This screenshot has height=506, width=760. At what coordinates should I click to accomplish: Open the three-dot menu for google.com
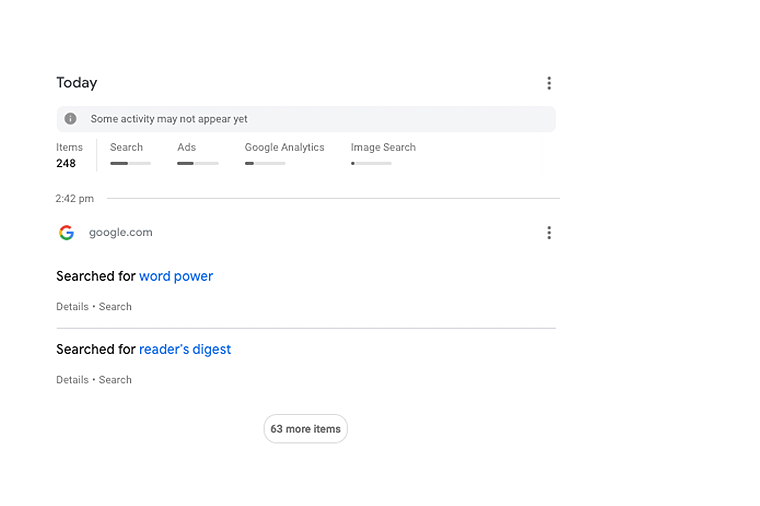point(549,233)
